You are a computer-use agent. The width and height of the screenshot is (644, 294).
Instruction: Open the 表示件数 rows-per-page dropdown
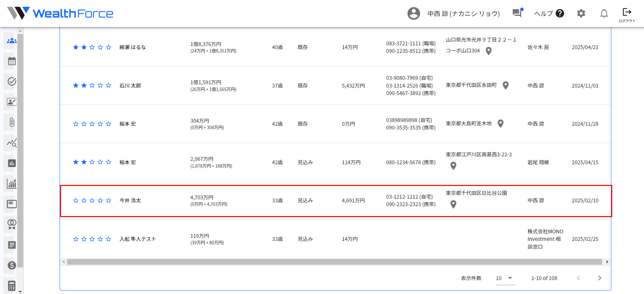pos(505,278)
